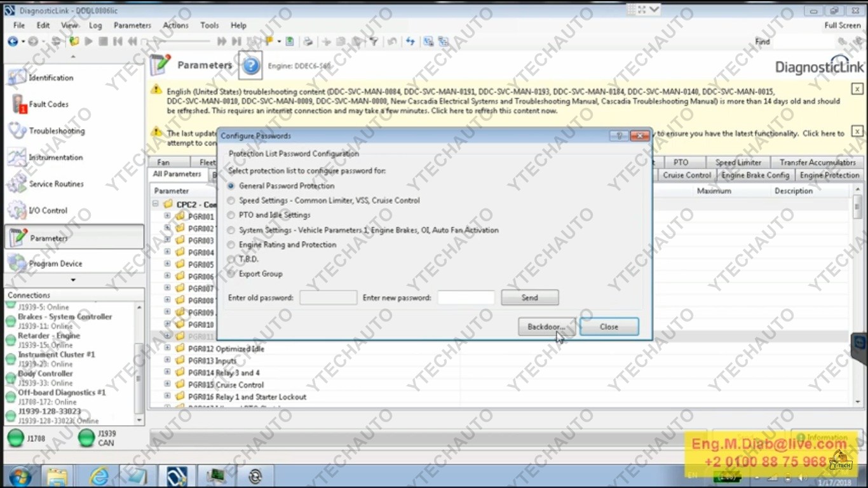Click the yellow flag marker toolbar icon
The height and width of the screenshot is (488, 868).
point(269,41)
